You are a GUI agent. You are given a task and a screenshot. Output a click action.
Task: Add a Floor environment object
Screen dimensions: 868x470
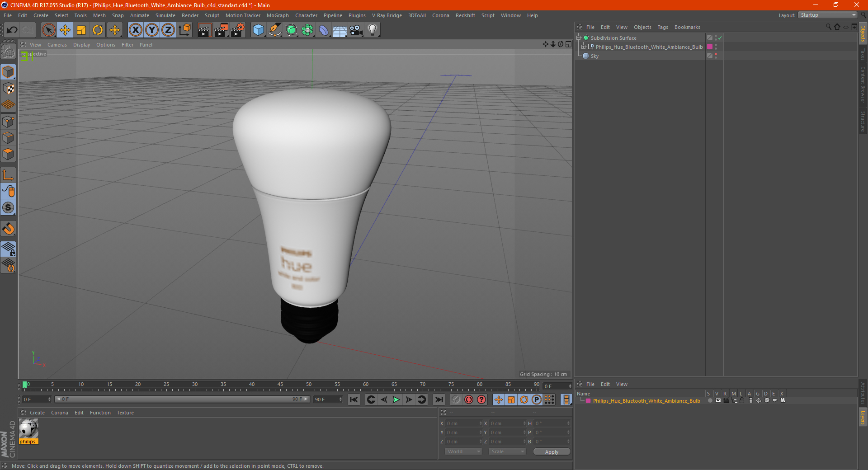pos(340,30)
